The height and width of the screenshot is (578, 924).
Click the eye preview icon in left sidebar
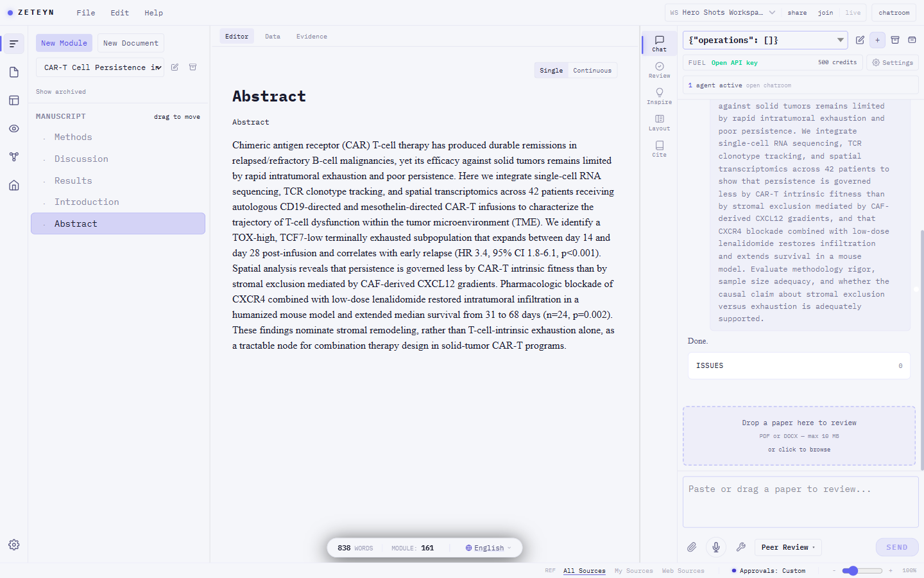point(14,128)
